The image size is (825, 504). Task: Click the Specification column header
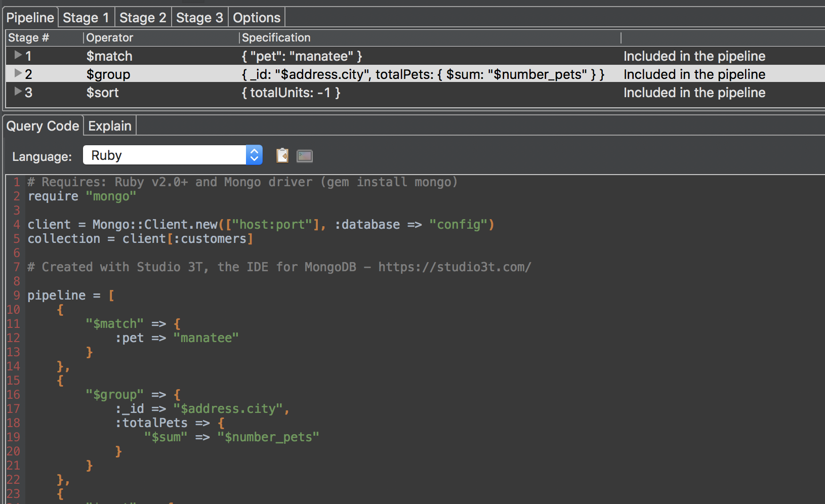(x=276, y=37)
